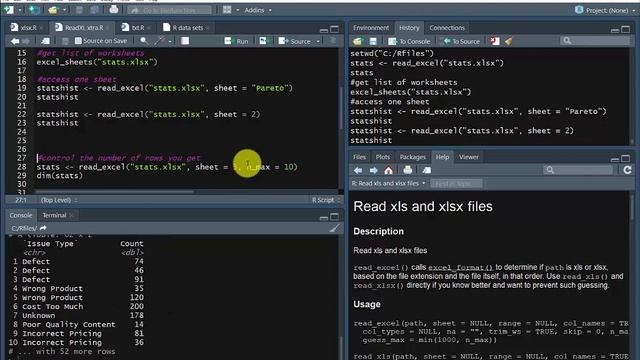Open the Panes layout dropdown arrow

point(237,10)
